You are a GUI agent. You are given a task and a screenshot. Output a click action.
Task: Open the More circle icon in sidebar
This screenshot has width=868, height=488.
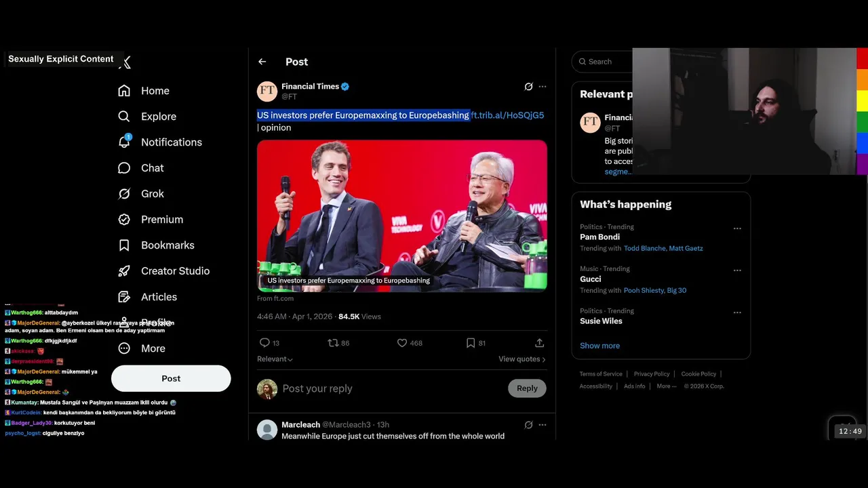124,348
